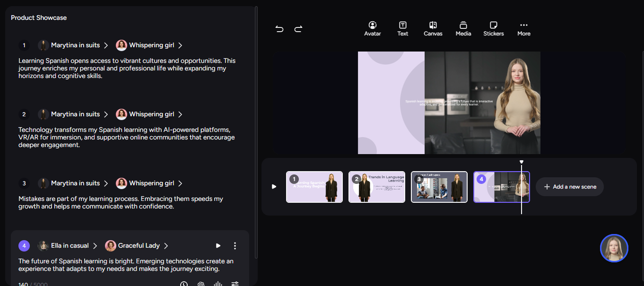Open the Canvas settings tool
This screenshot has height=286, width=644.
tap(433, 28)
